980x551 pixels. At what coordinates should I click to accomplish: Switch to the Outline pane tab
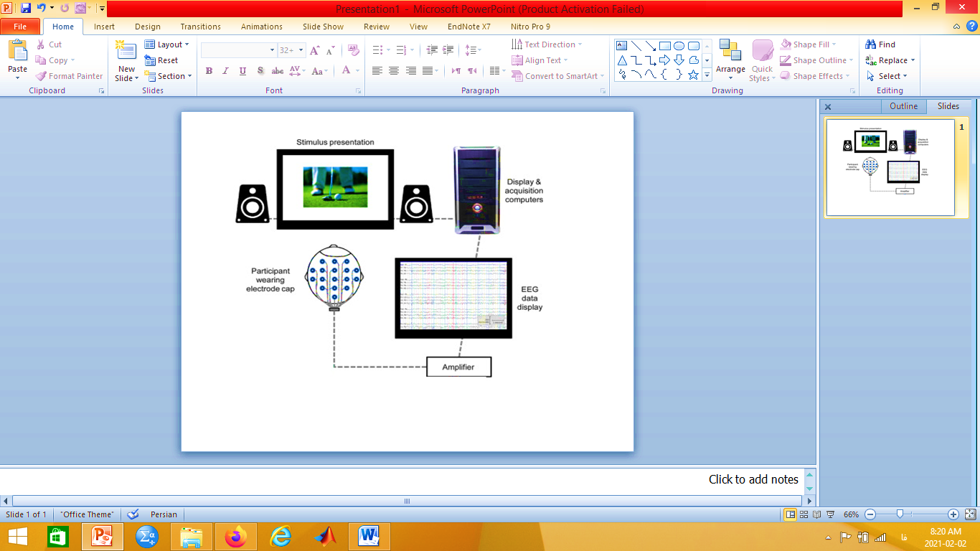(903, 106)
